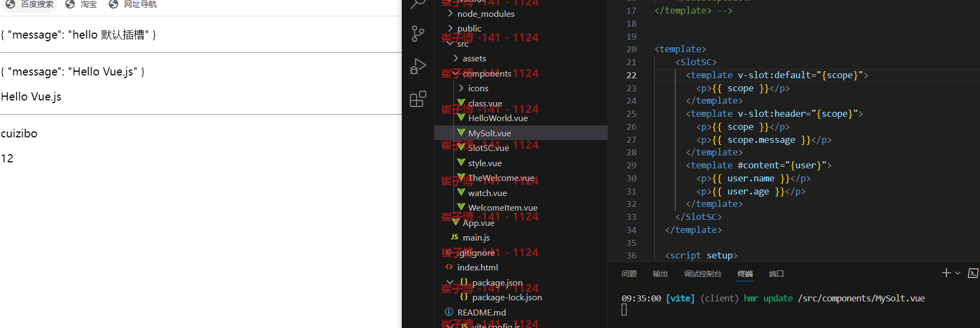980x328 pixels.
Task: Switch to the 调试控制台 panel tab
Action: (x=703, y=274)
